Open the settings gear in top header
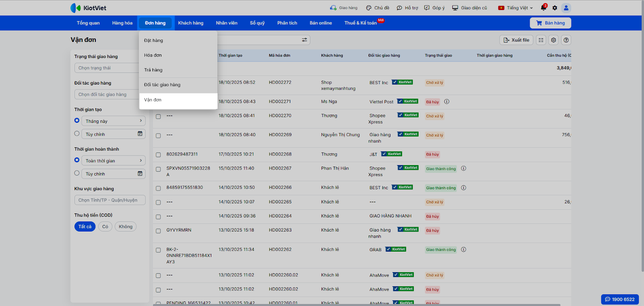The height and width of the screenshot is (306, 644). pos(555,8)
